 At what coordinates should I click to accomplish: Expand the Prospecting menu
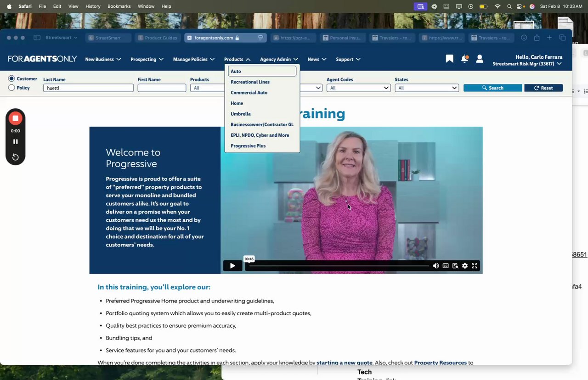tap(147, 59)
